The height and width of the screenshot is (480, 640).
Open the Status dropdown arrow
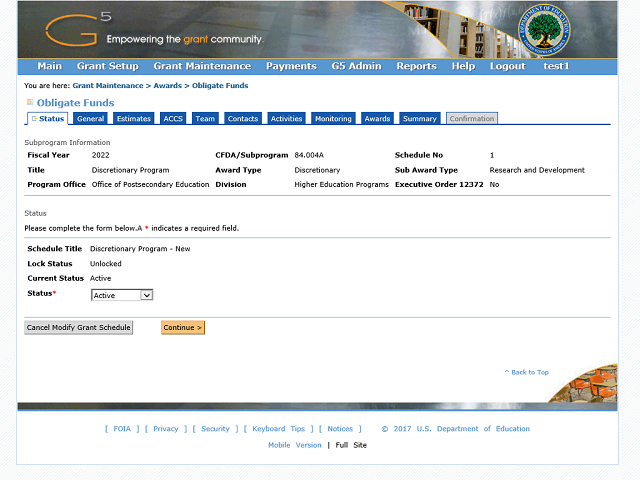pos(147,295)
